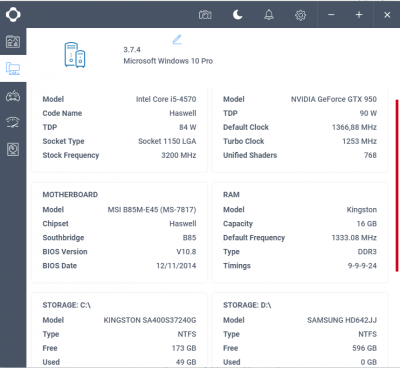This screenshot has width=400, height=368.
Task: Open the gamepad games sidebar section
Action: 13,96
